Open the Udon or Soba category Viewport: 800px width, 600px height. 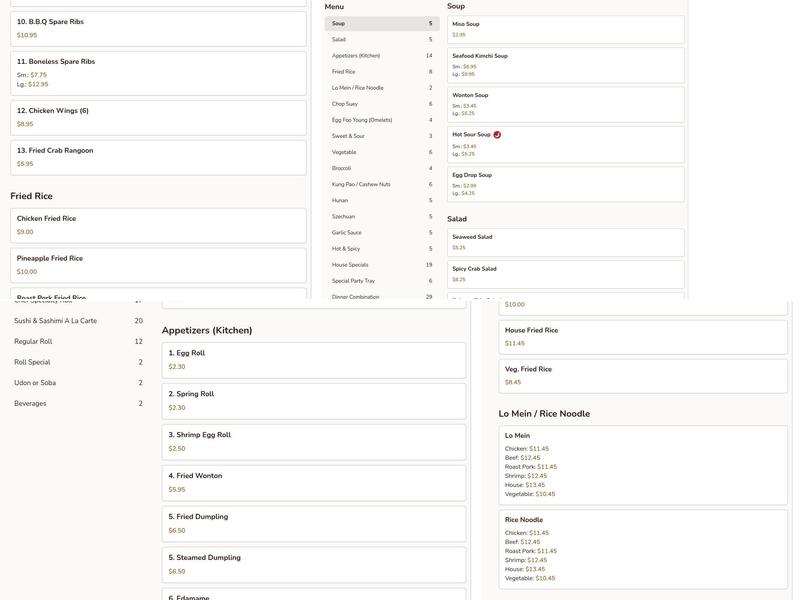click(x=78, y=383)
